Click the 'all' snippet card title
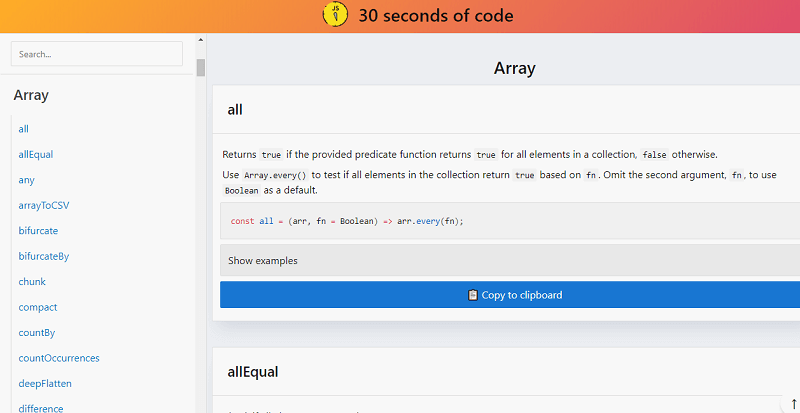800x413 pixels. pos(235,110)
